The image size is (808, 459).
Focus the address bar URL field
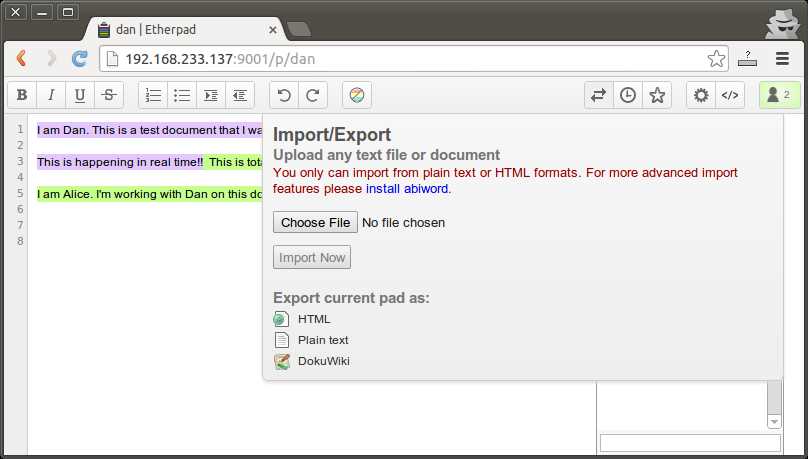[412, 59]
